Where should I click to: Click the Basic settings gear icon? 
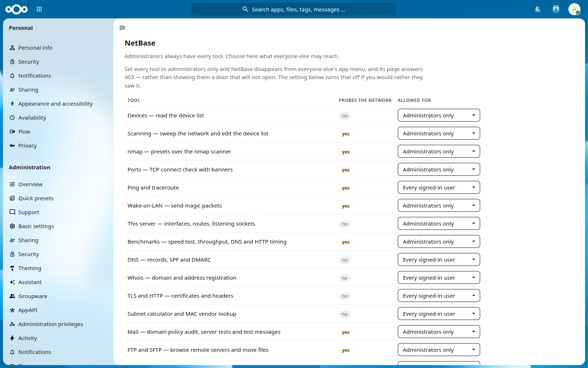pos(12,226)
